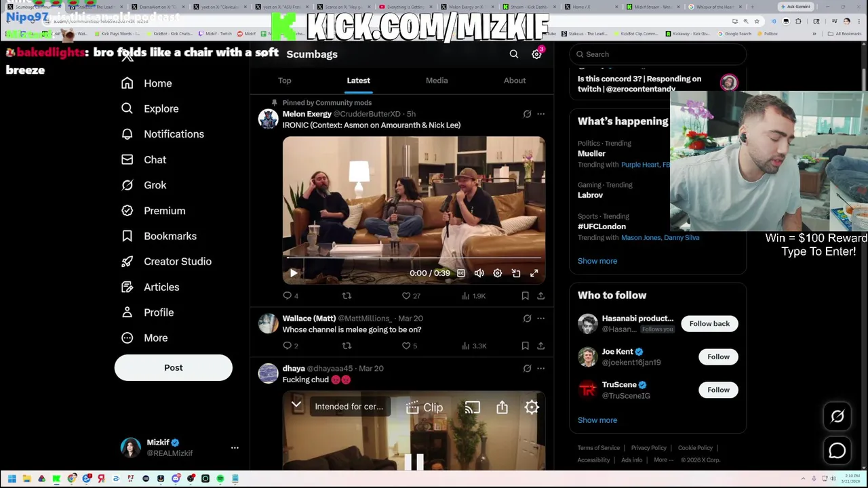This screenshot has height=488, width=868.
Task: Open Chat in sidebar
Action: pos(144,159)
